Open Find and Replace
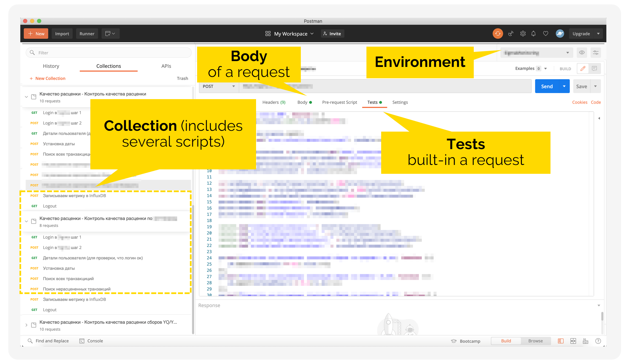Viewport: 625px width, 364px height. coord(48,341)
